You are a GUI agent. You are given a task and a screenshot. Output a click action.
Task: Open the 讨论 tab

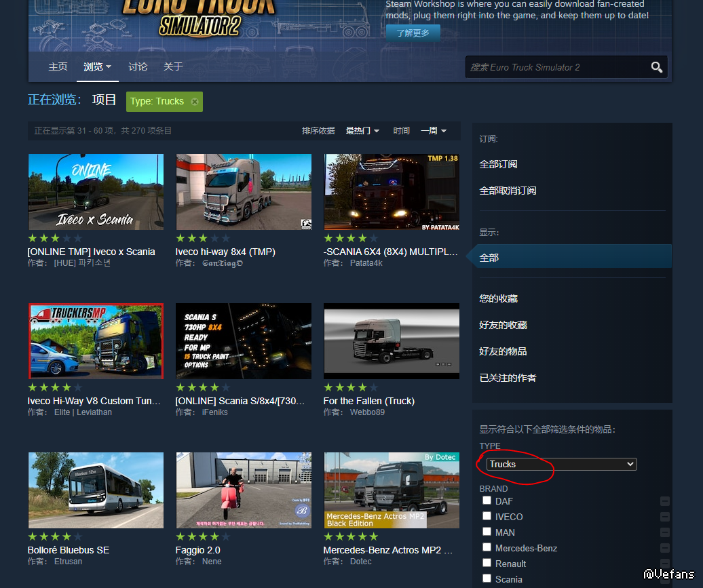coord(138,66)
